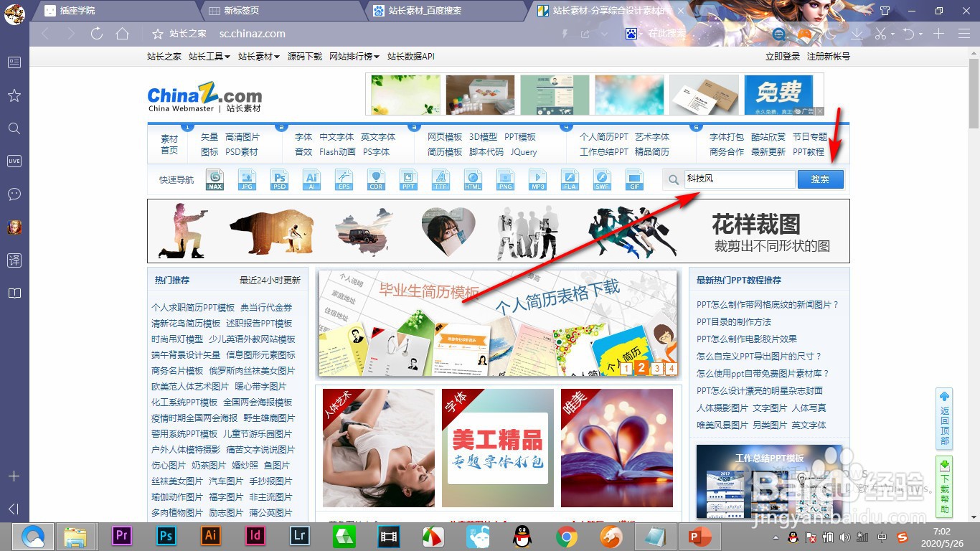This screenshot has width=980, height=551.
Task: Open the translation sidebar icon
Action: [14, 260]
